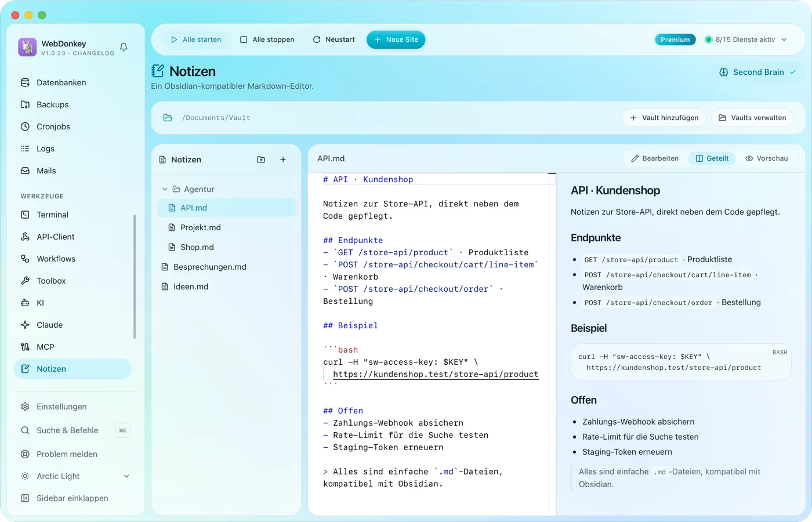Click Vault hinzufügen
The width and height of the screenshot is (812, 522).
pyautogui.click(x=665, y=118)
